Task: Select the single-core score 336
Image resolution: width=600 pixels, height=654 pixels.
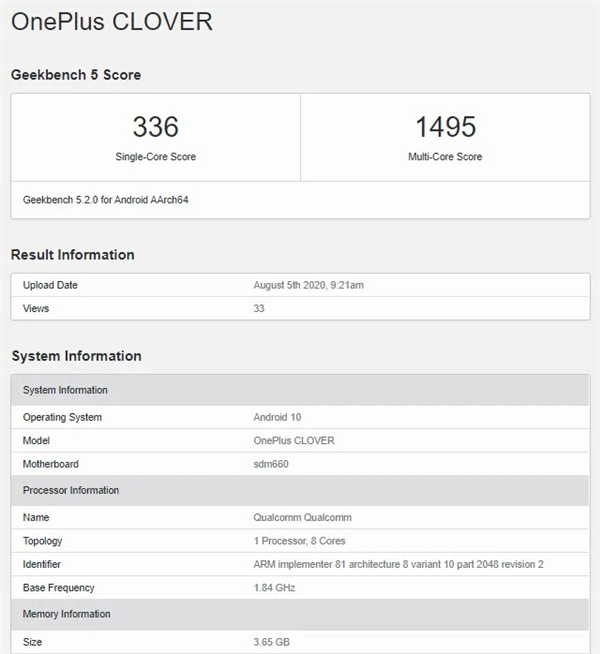Action: 156,126
